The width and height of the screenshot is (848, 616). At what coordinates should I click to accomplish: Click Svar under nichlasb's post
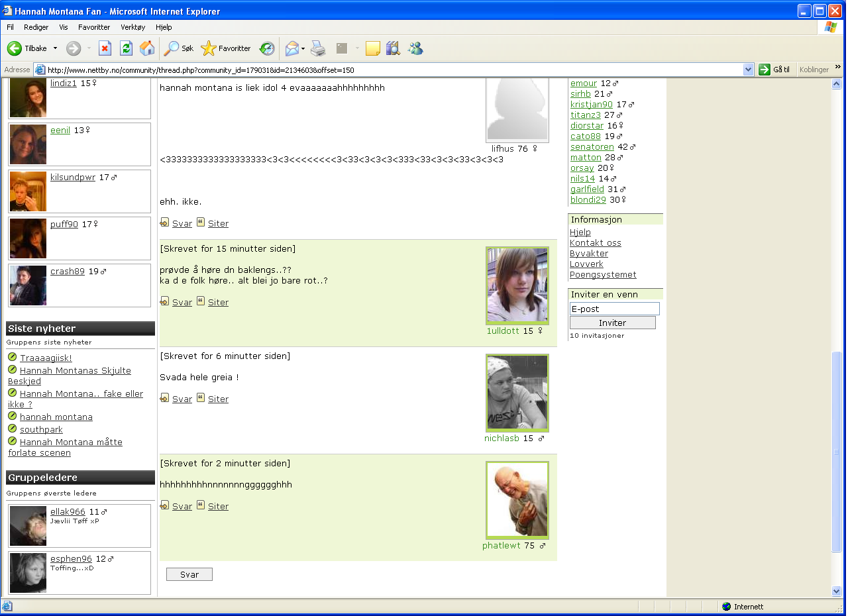point(182,399)
